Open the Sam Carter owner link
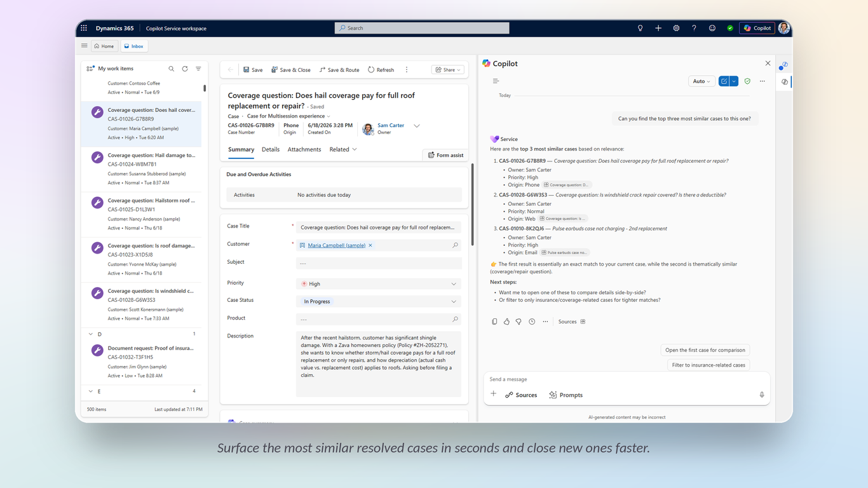The image size is (868, 488). tap(391, 125)
